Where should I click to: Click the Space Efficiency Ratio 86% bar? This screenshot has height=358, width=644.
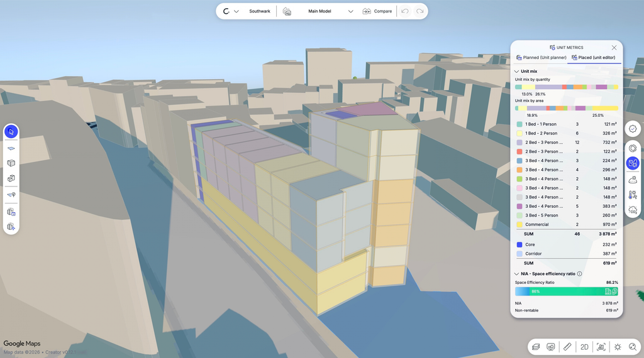coord(567,291)
